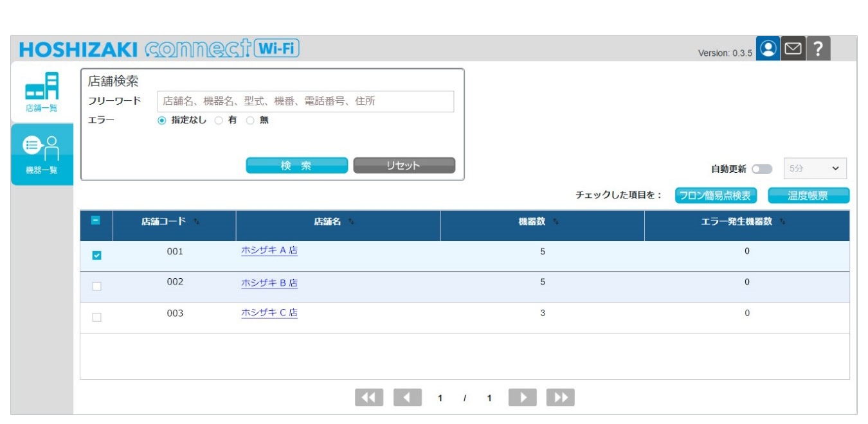Open the user account profile icon
This screenshot has width=868, height=424.
pos(768,49)
